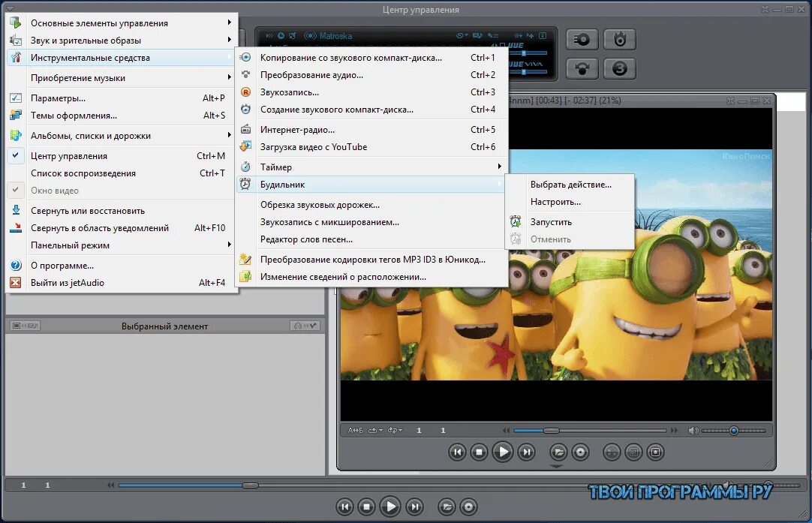This screenshot has width=812, height=523.
Task: Toggle the 'Центр управления' checkmark
Action: [x=16, y=155]
